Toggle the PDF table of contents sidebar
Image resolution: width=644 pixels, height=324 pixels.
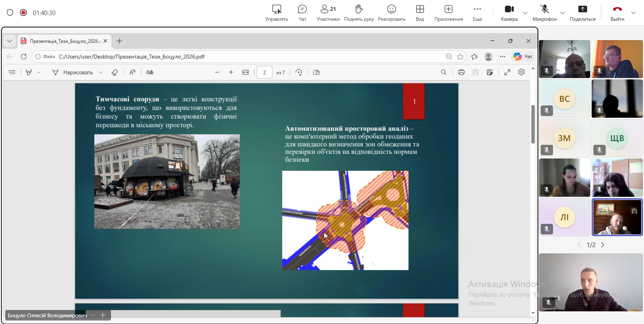point(12,72)
